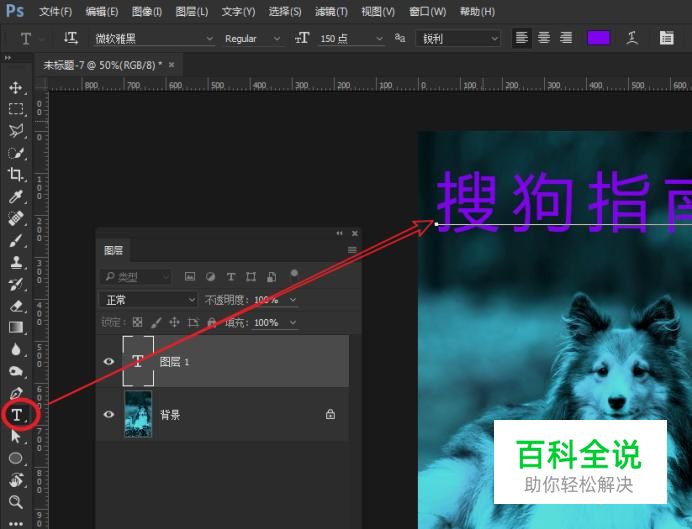The height and width of the screenshot is (529, 692).
Task: Open the 正常 blend mode dropdown
Action: coord(148,300)
